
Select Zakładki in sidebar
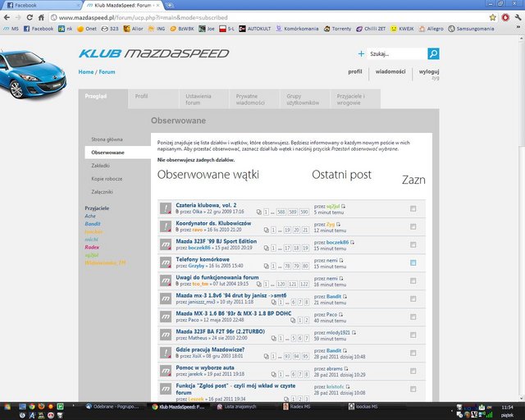click(100, 166)
